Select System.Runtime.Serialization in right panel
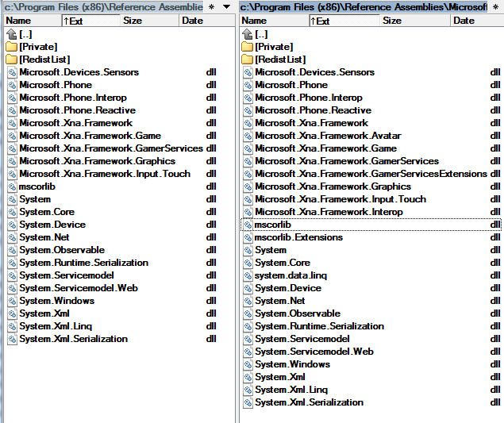 [320, 326]
